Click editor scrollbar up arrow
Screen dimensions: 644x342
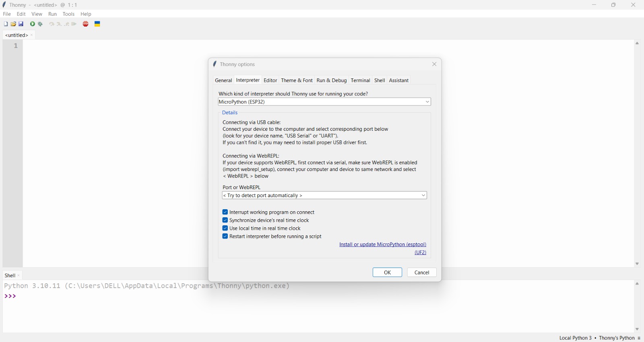pos(638,43)
